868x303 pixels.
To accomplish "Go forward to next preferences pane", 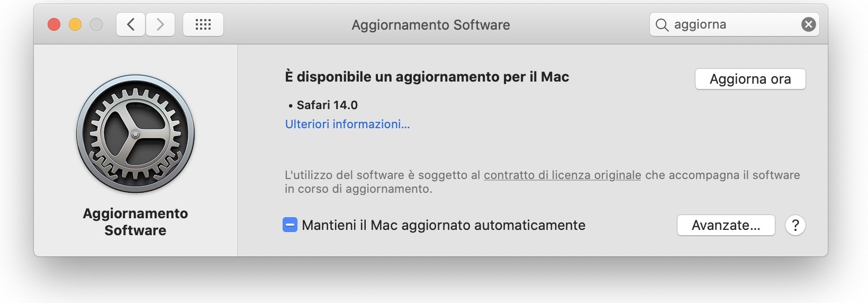I will pyautogui.click(x=160, y=24).
